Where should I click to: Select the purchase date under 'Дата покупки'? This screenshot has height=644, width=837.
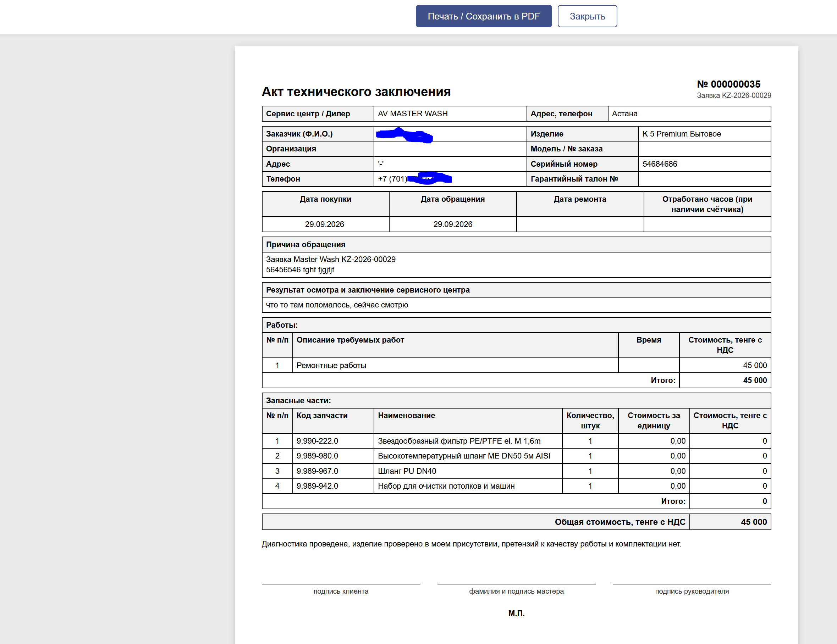[x=325, y=224]
